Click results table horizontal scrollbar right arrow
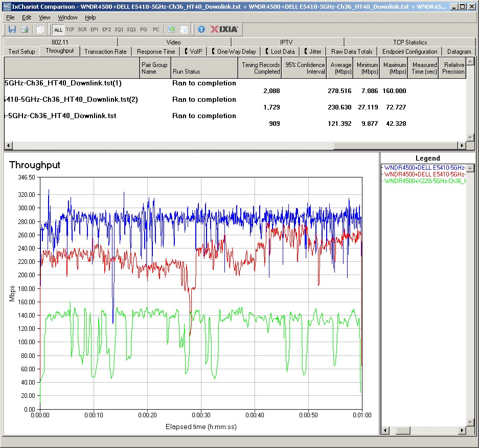 [x=463, y=145]
